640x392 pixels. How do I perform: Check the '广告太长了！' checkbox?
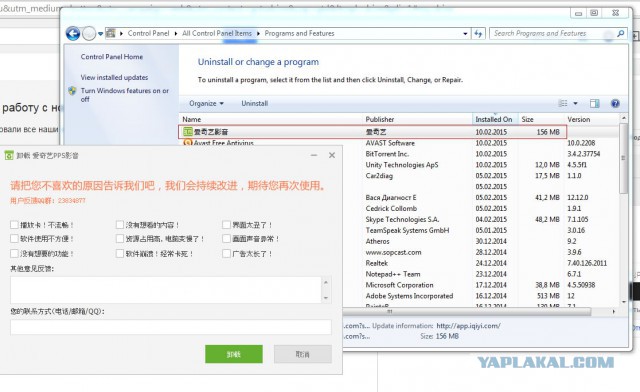(227, 254)
